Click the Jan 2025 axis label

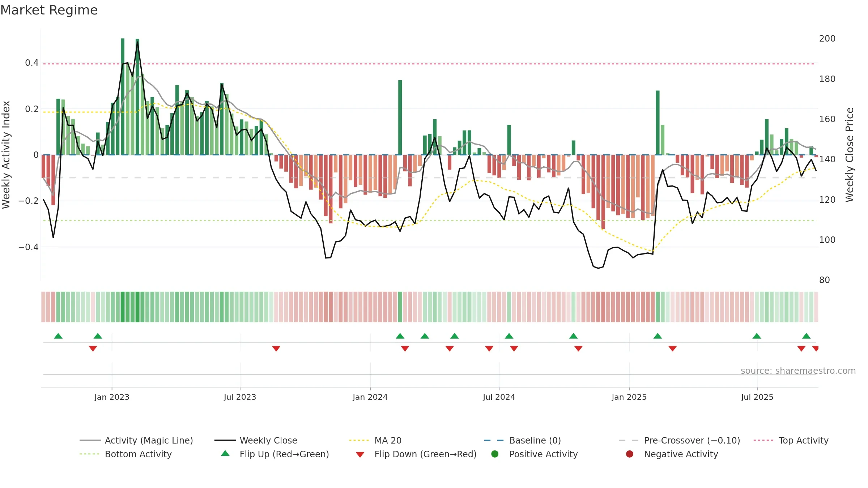629,397
